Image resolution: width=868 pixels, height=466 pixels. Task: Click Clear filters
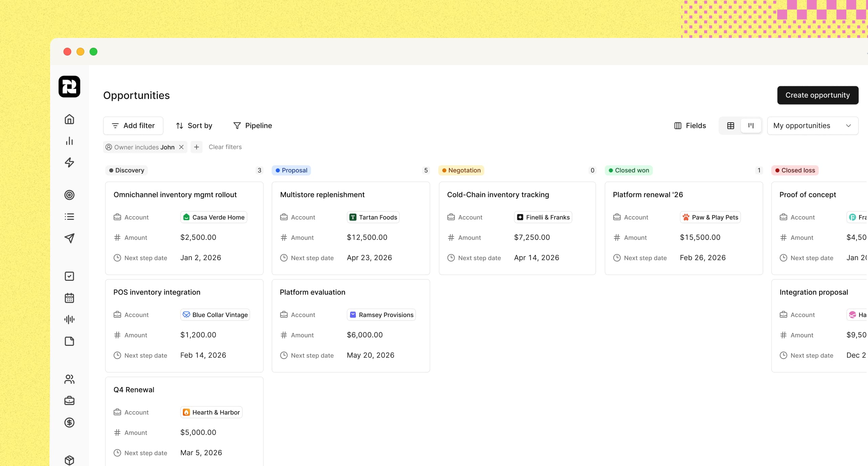click(225, 147)
